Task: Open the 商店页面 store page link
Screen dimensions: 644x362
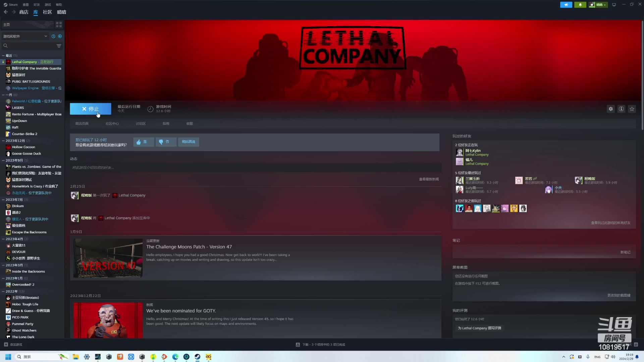Action: point(82,124)
